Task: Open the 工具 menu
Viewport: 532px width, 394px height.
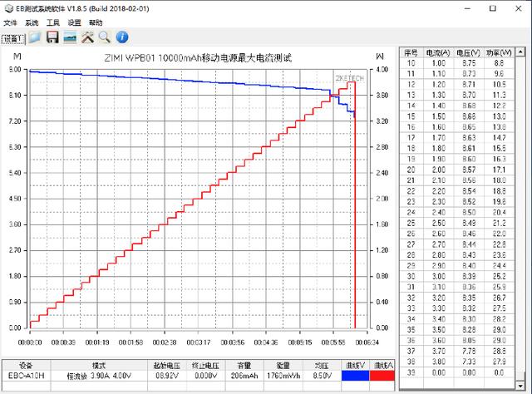Action: click(53, 22)
